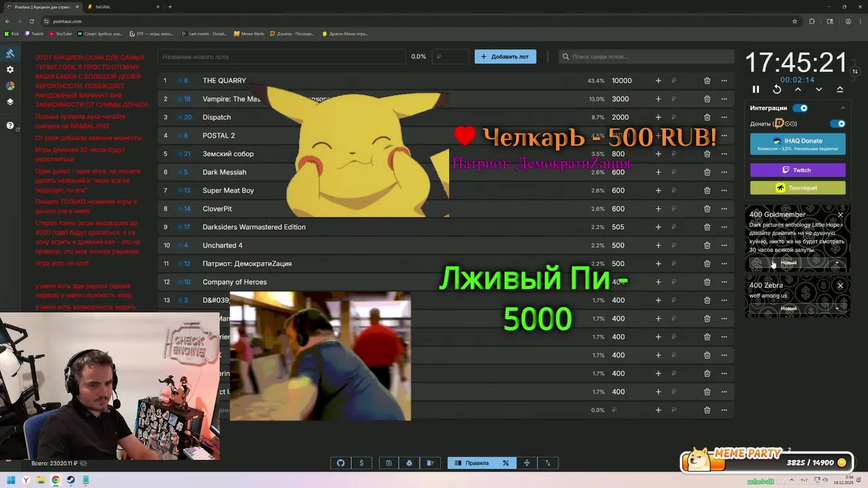Image resolution: width=868 pixels, height=488 pixels.
Task: Open the help question mark icon
Action: tap(10, 125)
